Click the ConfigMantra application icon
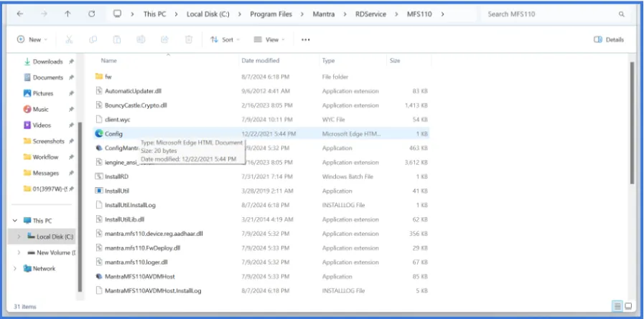The height and width of the screenshot is (319, 644). click(x=98, y=148)
